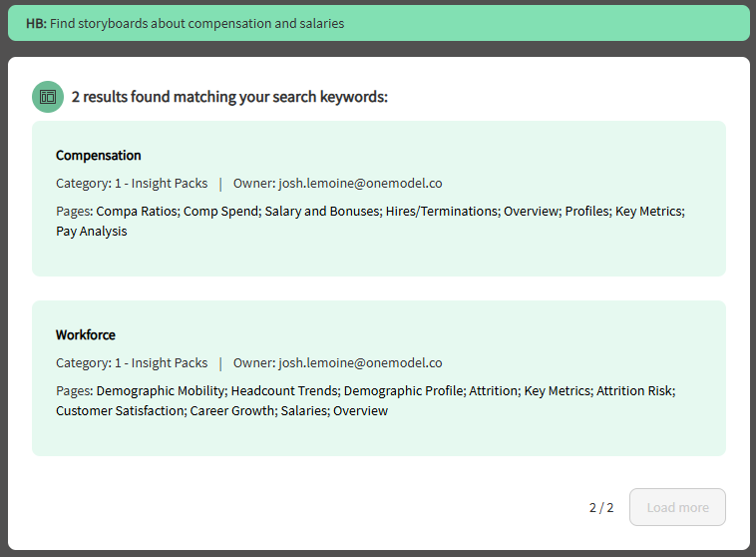Open the Career Growth page
Screen dimensions: 756x557
point(231,411)
